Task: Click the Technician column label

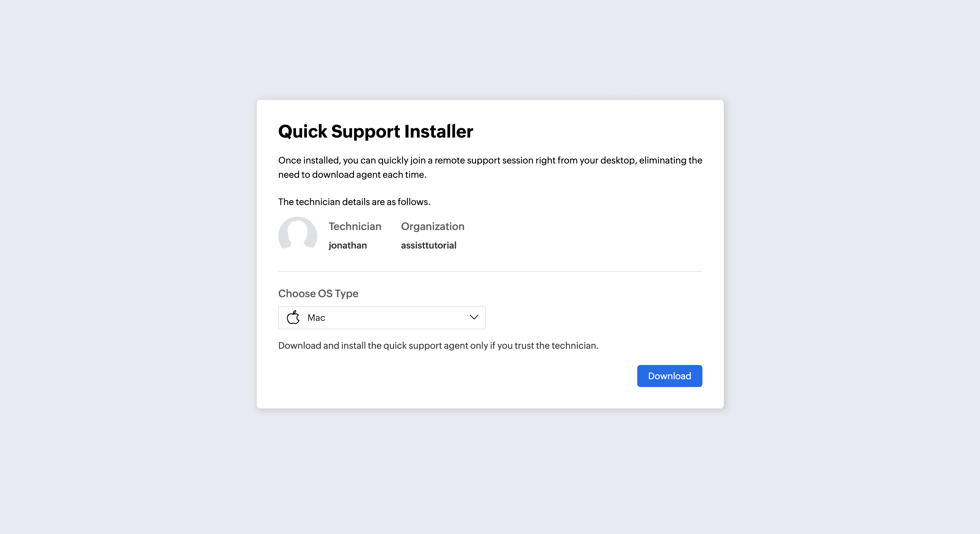Action: (x=354, y=226)
